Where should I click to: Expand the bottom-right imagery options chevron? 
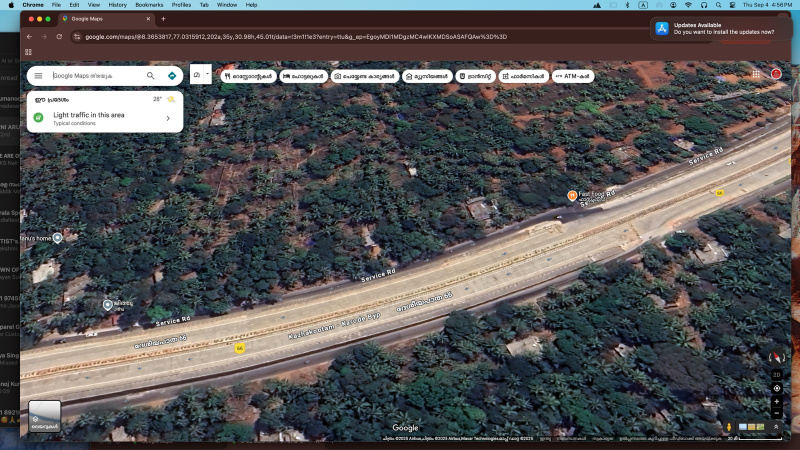click(776, 427)
